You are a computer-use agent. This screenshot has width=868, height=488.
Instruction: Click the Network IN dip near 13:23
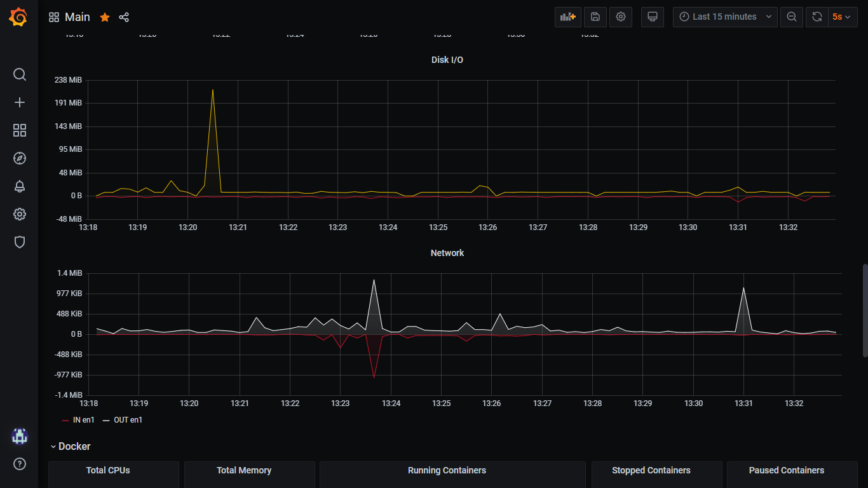[374, 378]
